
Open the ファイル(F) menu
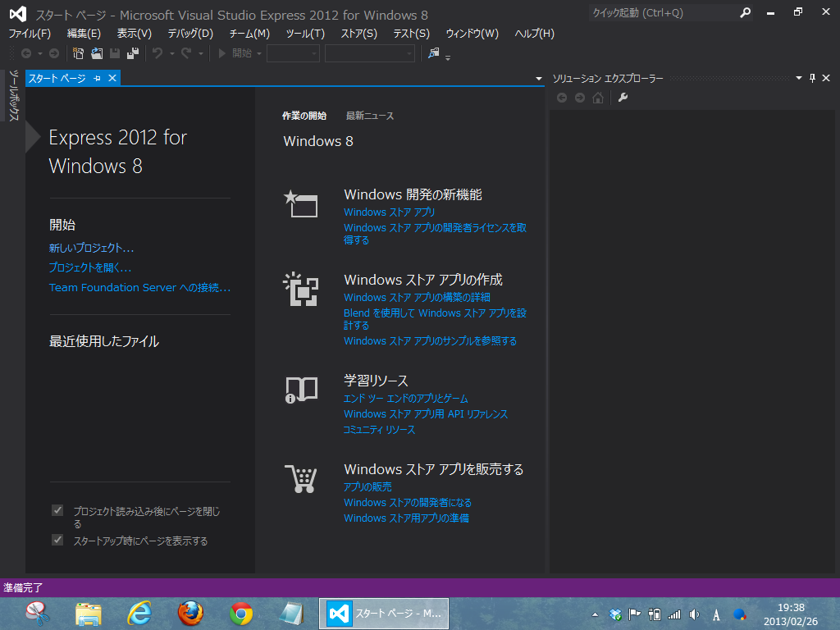pyautogui.click(x=30, y=33)
